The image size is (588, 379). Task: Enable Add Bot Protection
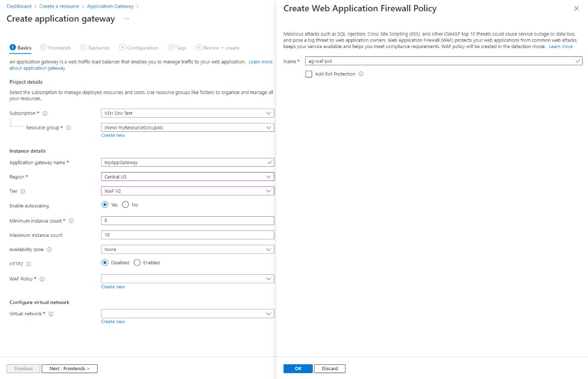click(x=309, y=74)
